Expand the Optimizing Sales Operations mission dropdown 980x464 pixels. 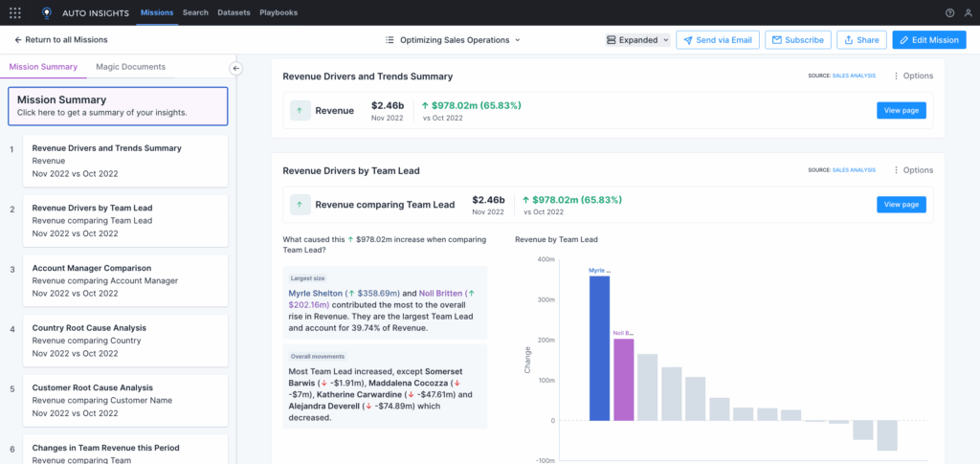[x=453, y=40]
